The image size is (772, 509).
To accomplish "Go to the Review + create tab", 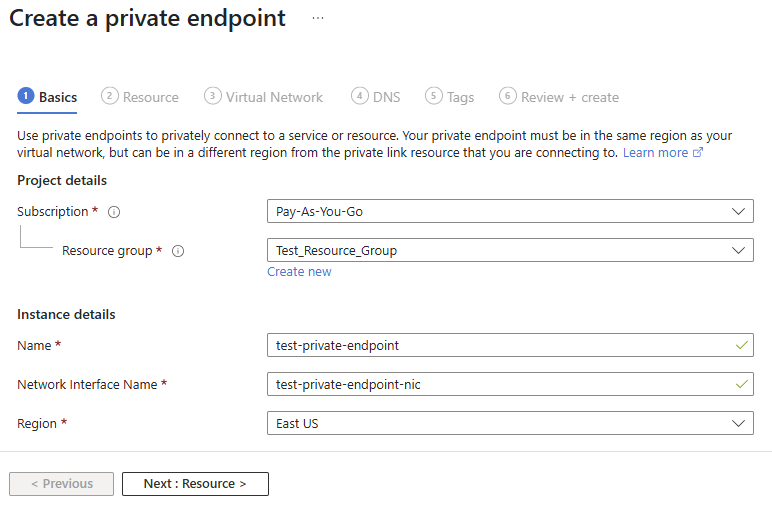I will click(x=569, y=97).
